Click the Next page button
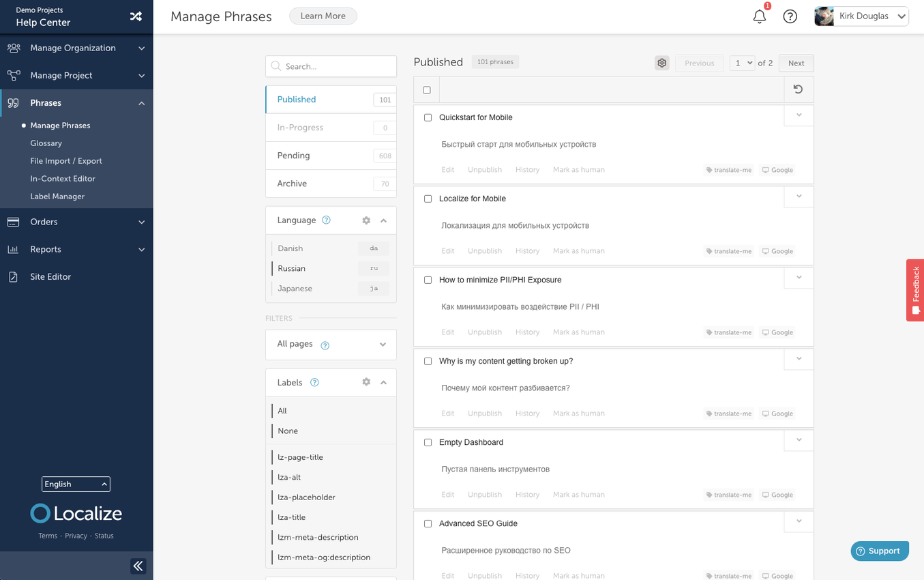The image size is (924, 580). pos(796,63)
